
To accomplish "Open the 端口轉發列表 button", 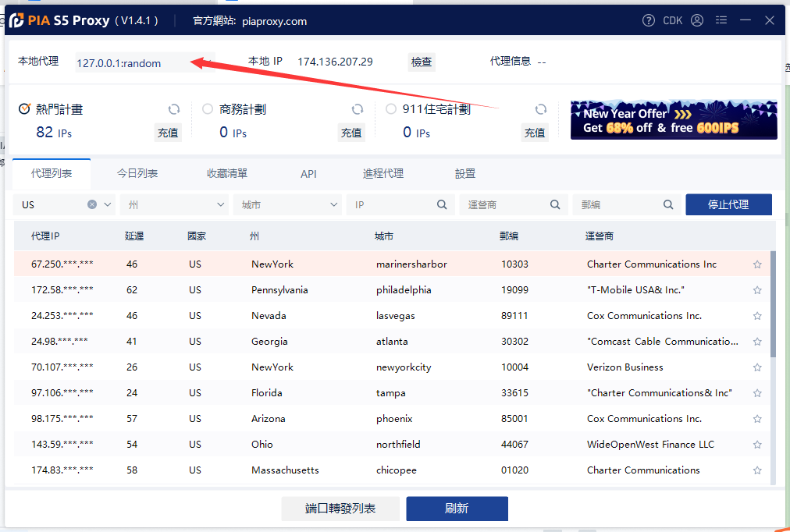I will [x=340, y=509].
